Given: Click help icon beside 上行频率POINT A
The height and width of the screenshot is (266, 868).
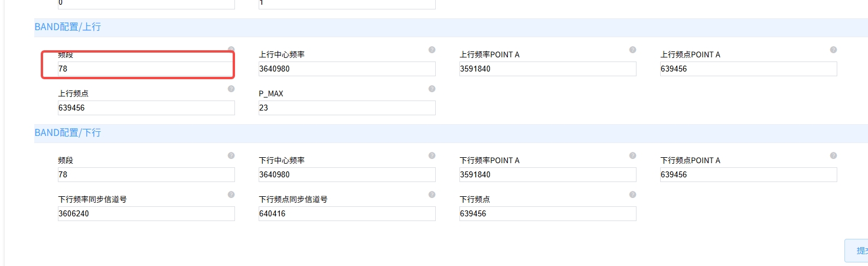Looking at the screenshot, I should 632,50.
